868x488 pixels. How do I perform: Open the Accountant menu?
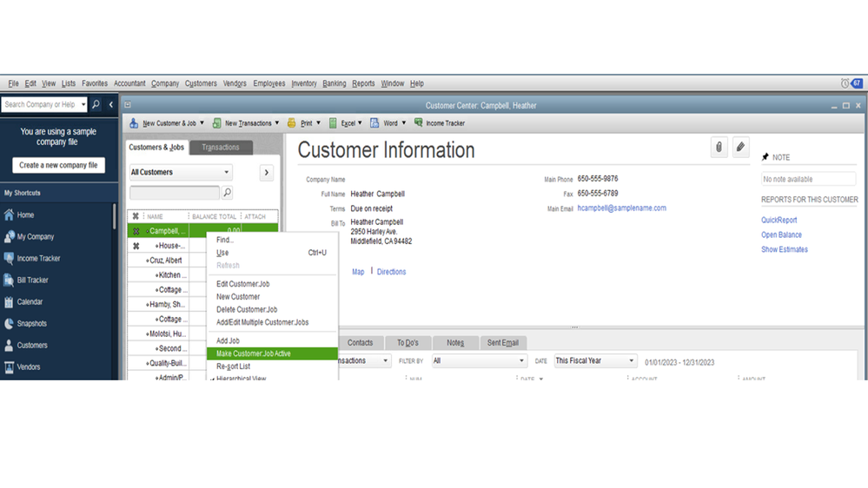[129, 83]
